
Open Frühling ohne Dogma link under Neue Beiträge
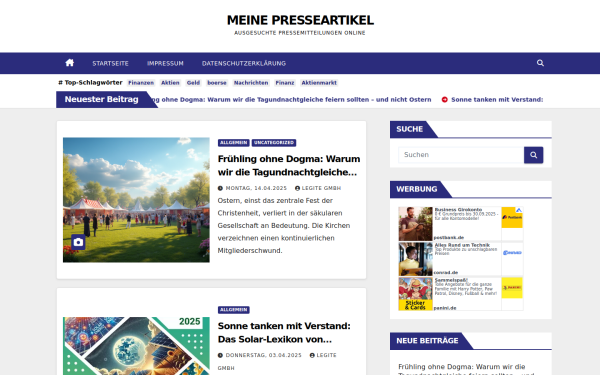(x=466, y=370)
